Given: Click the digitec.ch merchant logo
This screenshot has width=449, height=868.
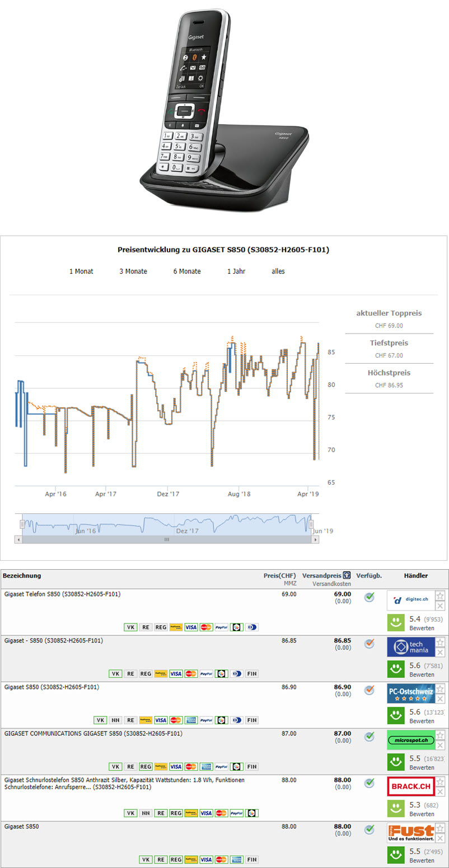Looking at the screenshot, I should [x=410, y=600].
